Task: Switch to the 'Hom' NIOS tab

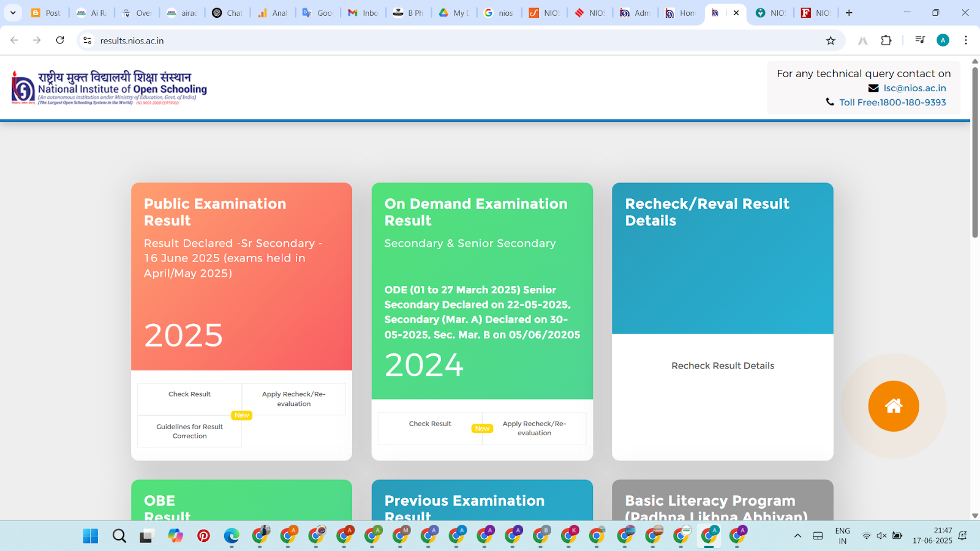Action: click(x=680, y=13)
